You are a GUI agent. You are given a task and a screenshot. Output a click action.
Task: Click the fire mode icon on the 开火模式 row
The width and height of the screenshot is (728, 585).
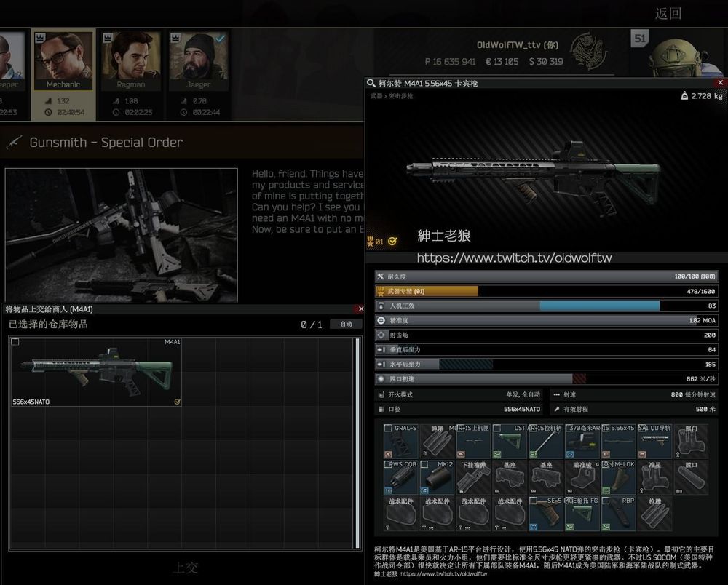click(x=381, y=394)
